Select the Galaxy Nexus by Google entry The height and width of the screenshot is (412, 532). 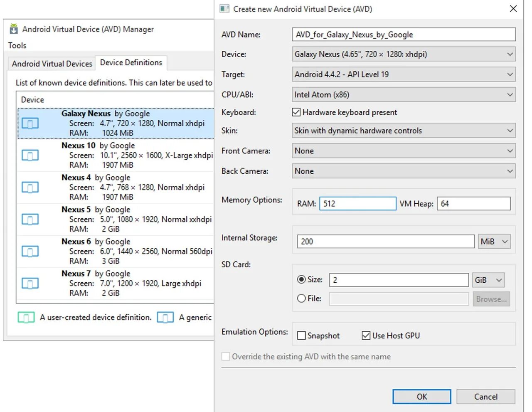point(116,123)
